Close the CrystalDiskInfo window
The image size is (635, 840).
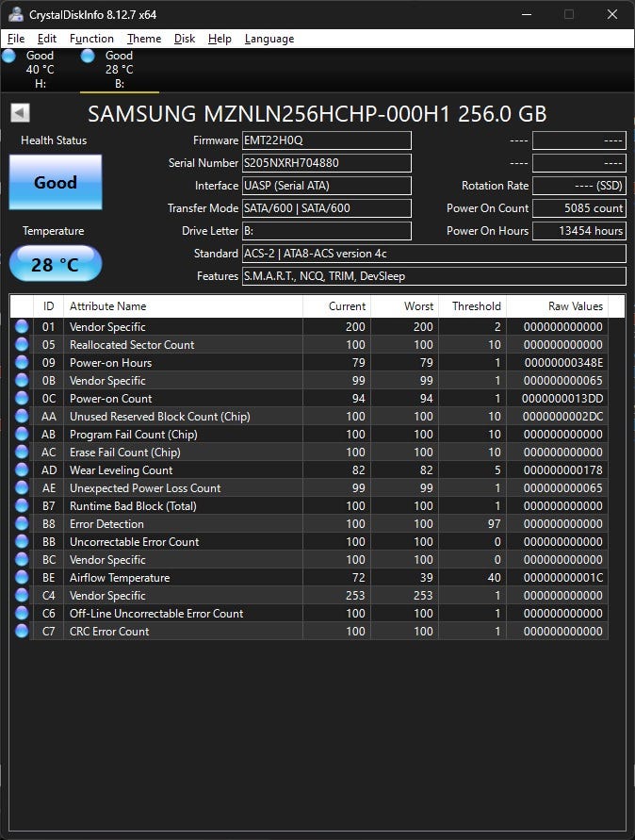[612, 14]
